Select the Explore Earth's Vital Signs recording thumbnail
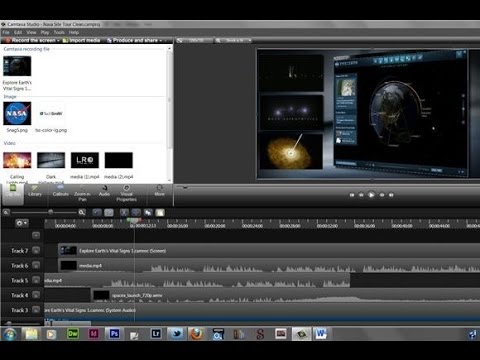The image size is (480, 360). tap(17, 66)
